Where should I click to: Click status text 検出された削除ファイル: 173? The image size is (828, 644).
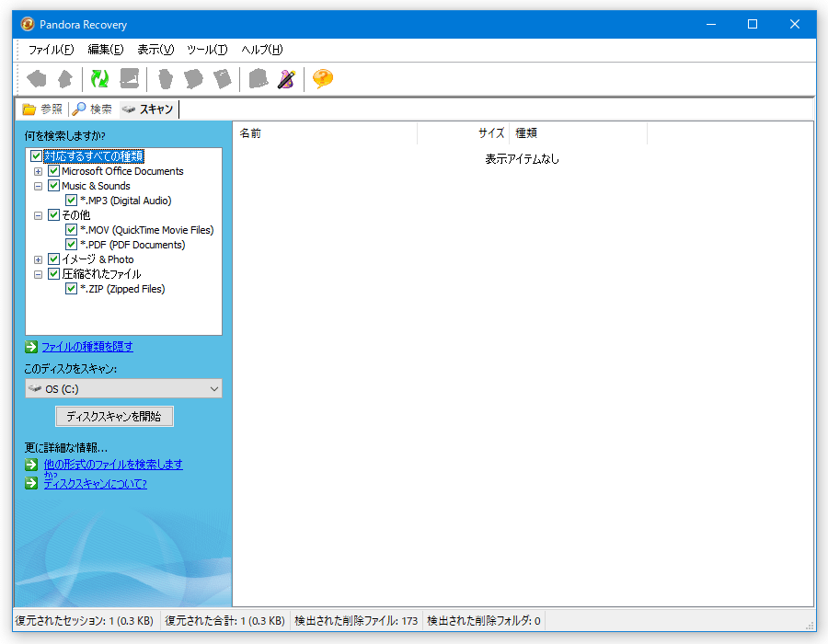click(x=356, y=621)
